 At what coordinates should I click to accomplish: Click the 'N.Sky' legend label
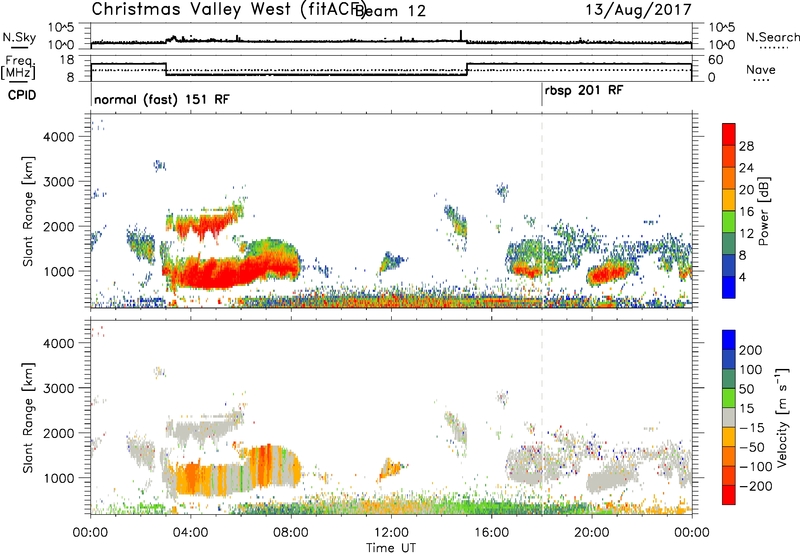pyautogui.click(x=19, y=37)
